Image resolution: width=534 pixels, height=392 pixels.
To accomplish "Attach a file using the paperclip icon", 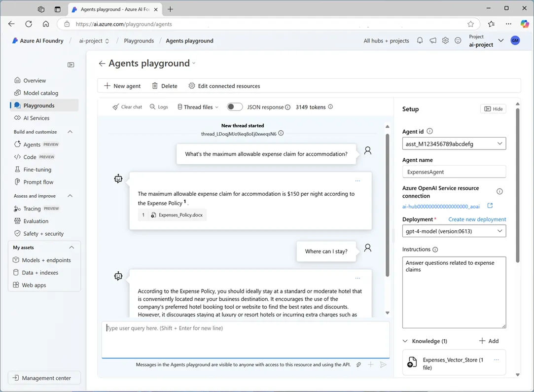I will point(358,364).
